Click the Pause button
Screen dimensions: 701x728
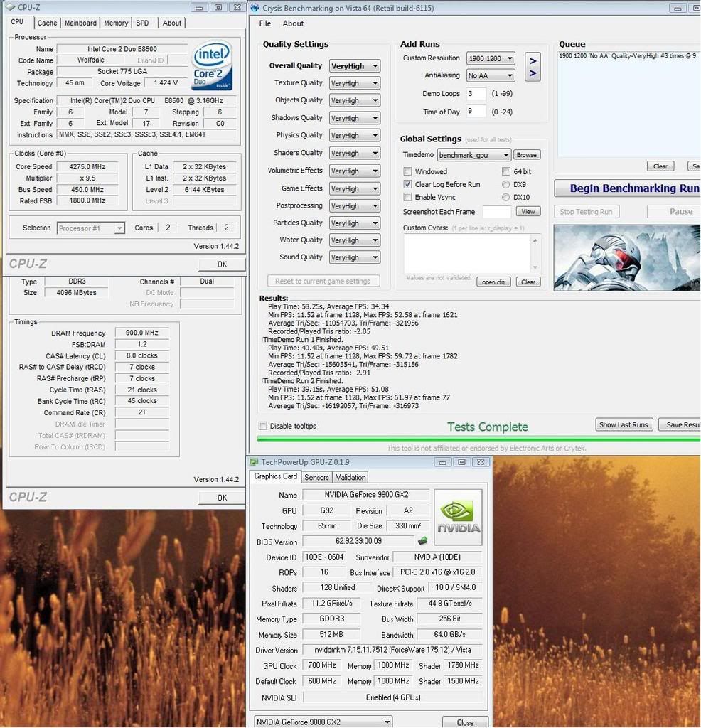pos(675,212)
